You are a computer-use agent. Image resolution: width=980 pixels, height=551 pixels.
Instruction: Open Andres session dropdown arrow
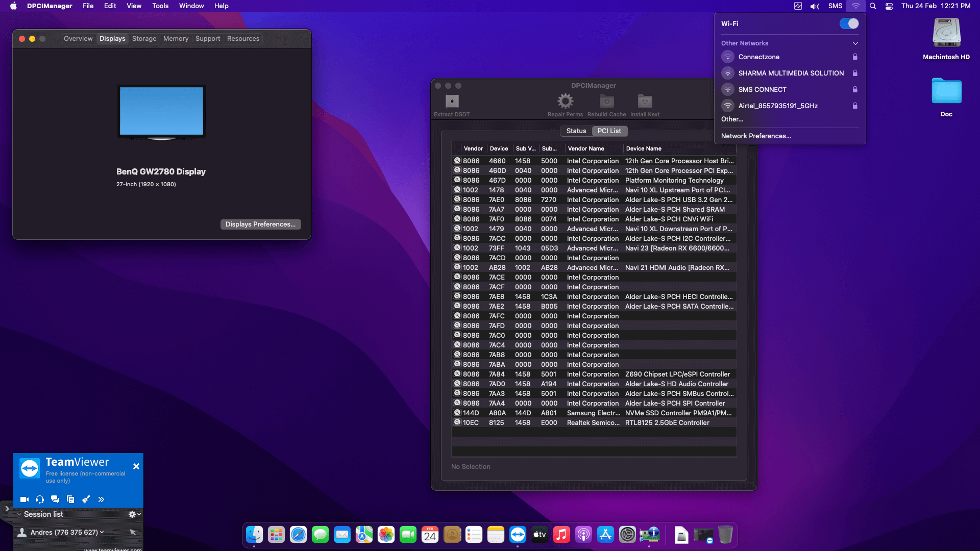pos(102,532)
